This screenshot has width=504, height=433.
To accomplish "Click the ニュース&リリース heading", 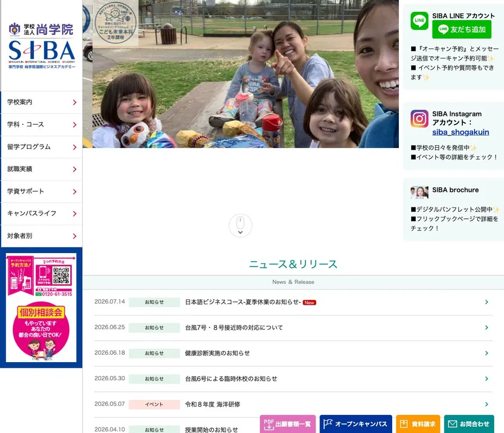I will click(293, 264).
